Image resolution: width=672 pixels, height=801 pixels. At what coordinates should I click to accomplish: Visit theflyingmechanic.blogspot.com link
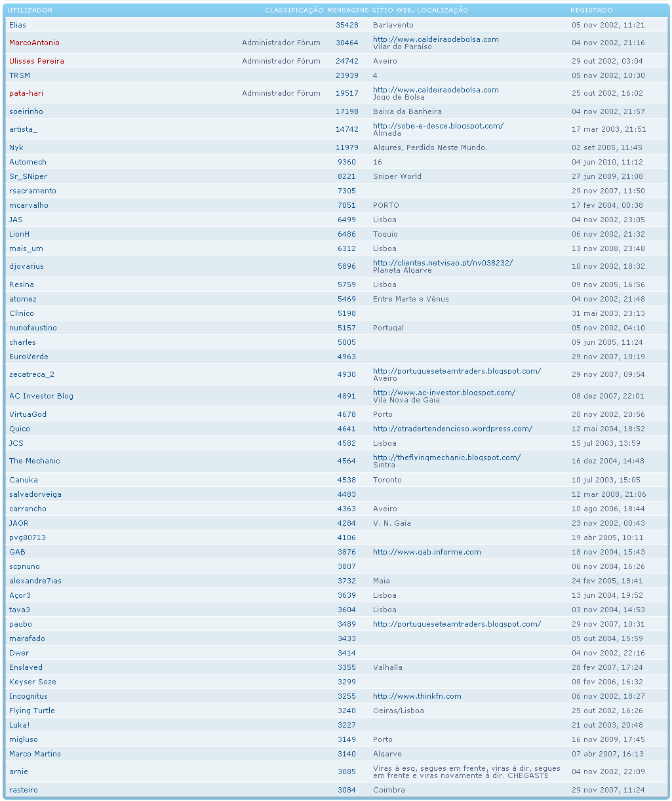447,458
